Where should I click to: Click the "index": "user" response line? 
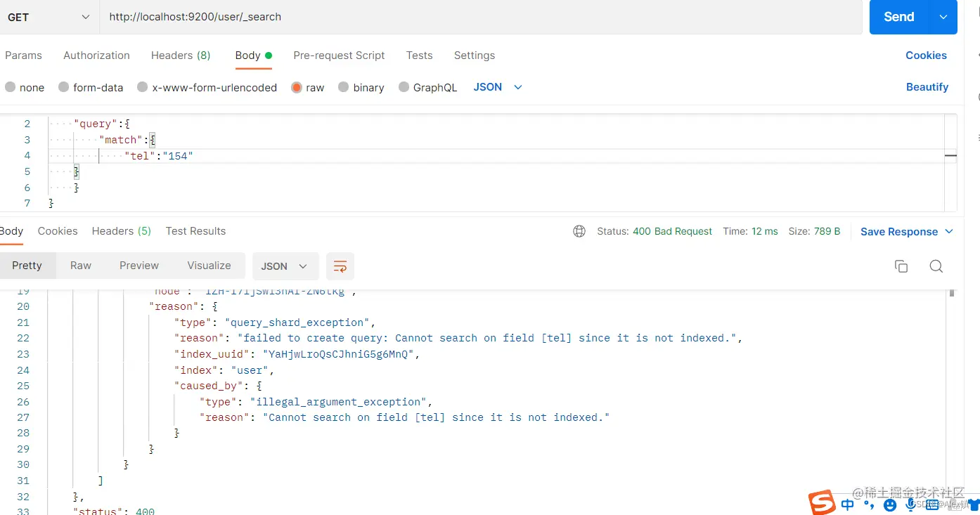[x=224, y=370]
